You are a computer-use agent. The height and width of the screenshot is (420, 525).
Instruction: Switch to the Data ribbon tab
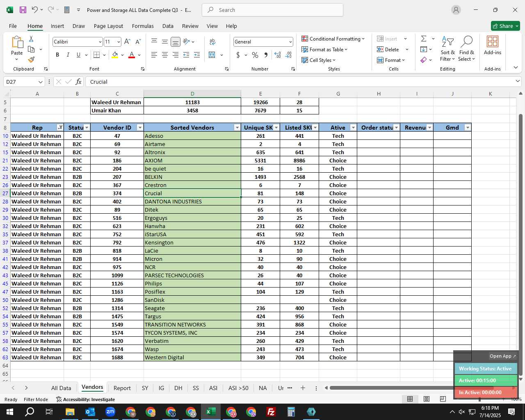pyautogui.click(x=168, y=26)
